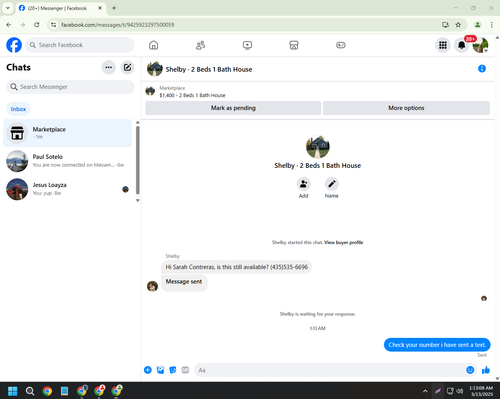Open chat with Paul Sotelo
500x399 pixels.
click(68, 161)
